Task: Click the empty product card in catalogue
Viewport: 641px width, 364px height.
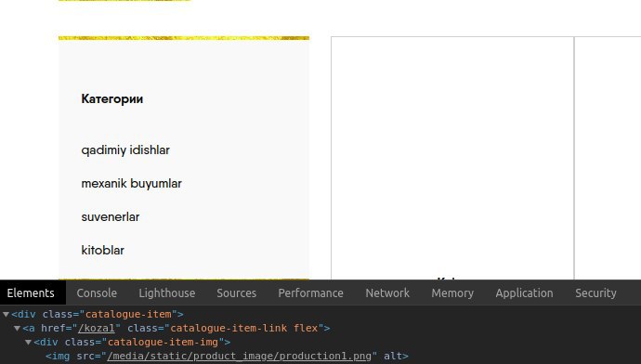Action: coord(452,158)
